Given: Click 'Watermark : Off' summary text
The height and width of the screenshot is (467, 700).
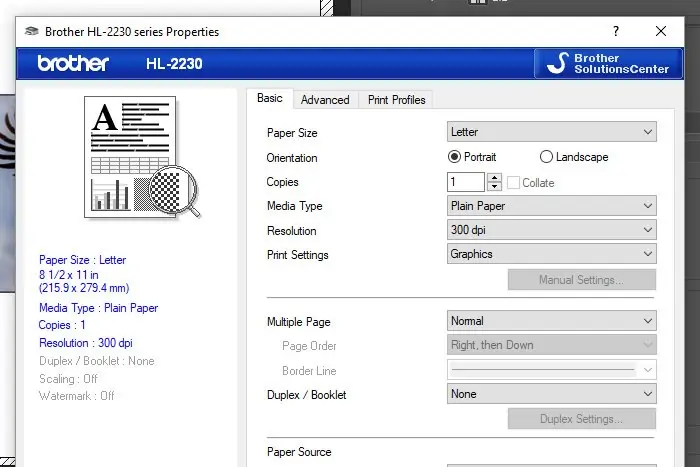Looking at the screenshot, I should (x=76, y=396).
